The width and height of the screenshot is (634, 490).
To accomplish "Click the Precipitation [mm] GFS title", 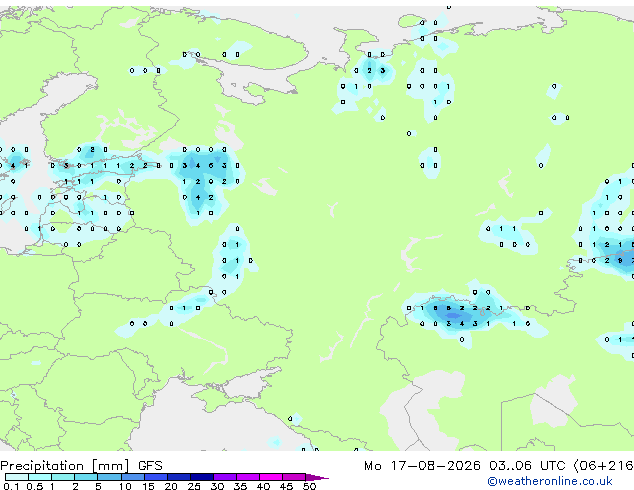I will 81,466.
